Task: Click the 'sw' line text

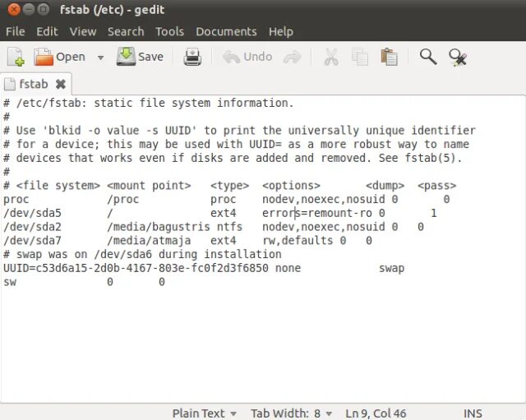Action: tap(10, 282)
